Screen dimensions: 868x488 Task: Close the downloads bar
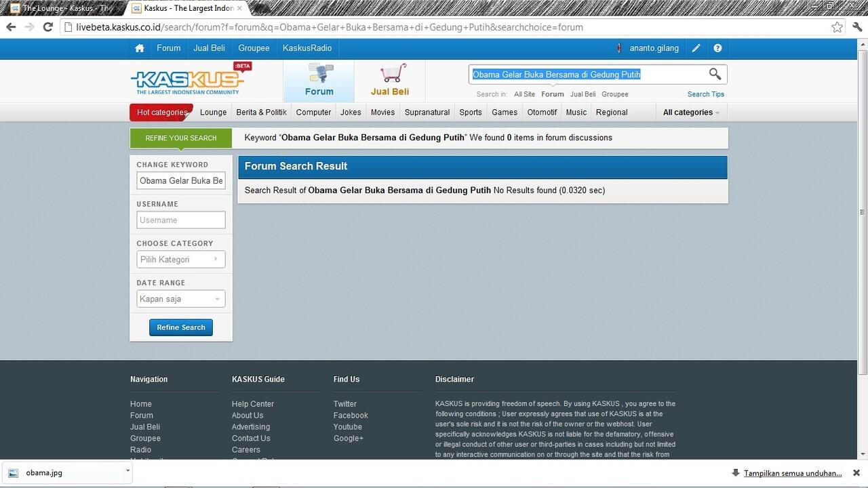pos(856,472)
